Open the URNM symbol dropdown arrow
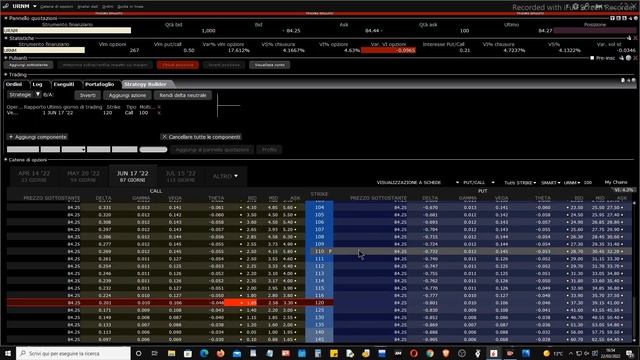640x360 pixels. (35, 6)
